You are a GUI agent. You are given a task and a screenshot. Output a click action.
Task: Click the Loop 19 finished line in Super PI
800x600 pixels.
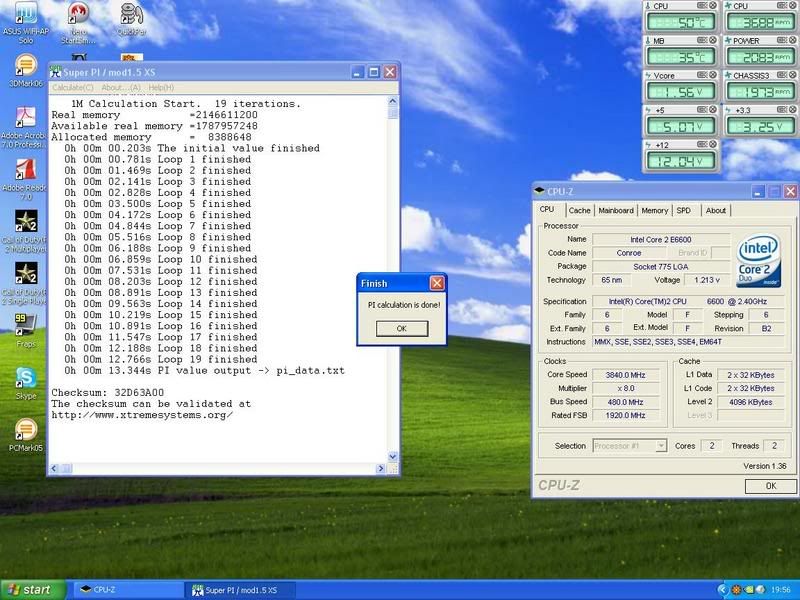pos(161,359)
